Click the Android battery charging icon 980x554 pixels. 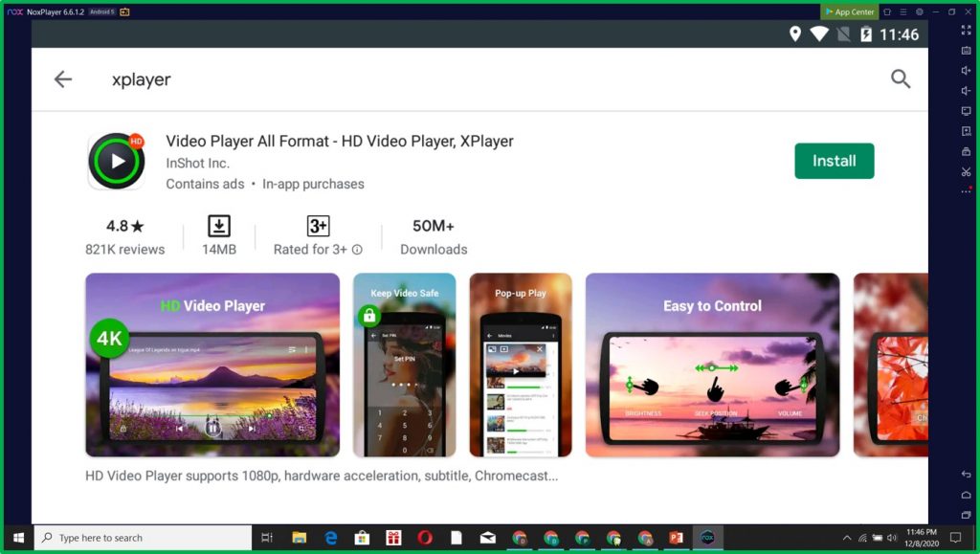pyautogui.click(x=865, y=33)
